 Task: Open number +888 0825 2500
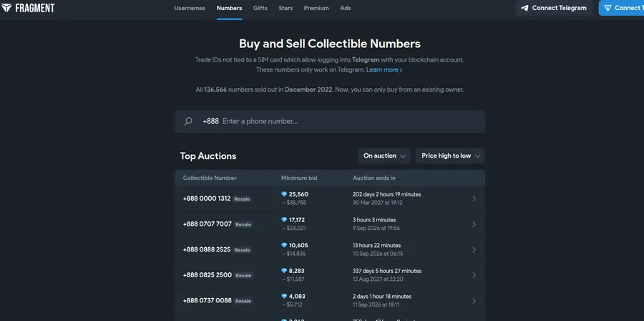point(207,275)
